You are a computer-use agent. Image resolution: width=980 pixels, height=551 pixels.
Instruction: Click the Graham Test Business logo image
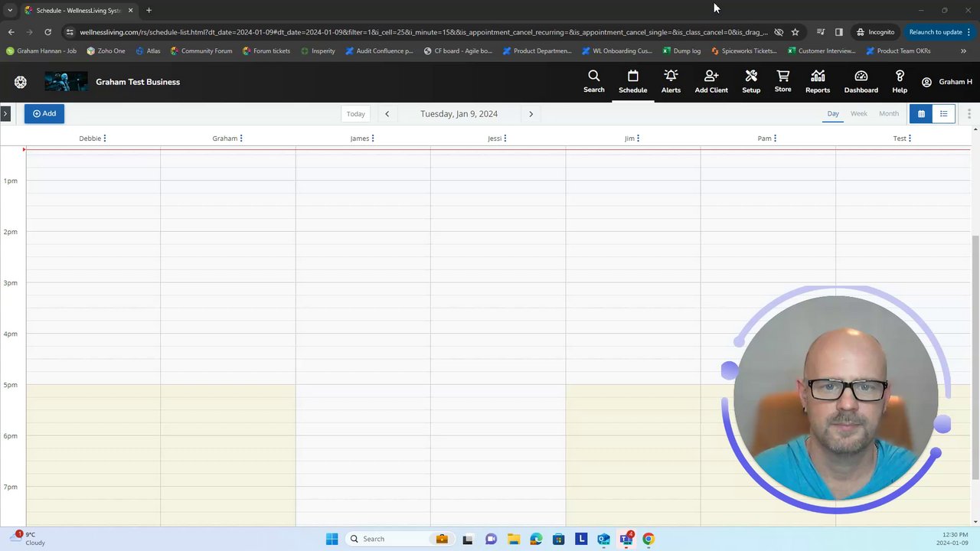click(66, 82)
